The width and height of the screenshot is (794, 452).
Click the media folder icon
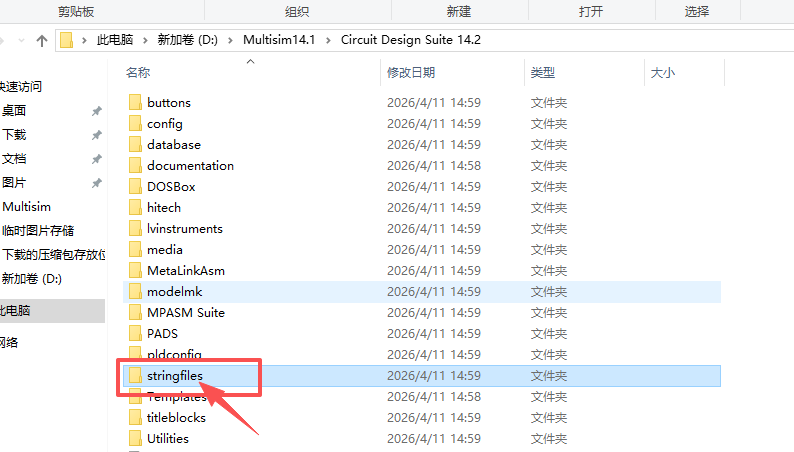click(135, 250)
